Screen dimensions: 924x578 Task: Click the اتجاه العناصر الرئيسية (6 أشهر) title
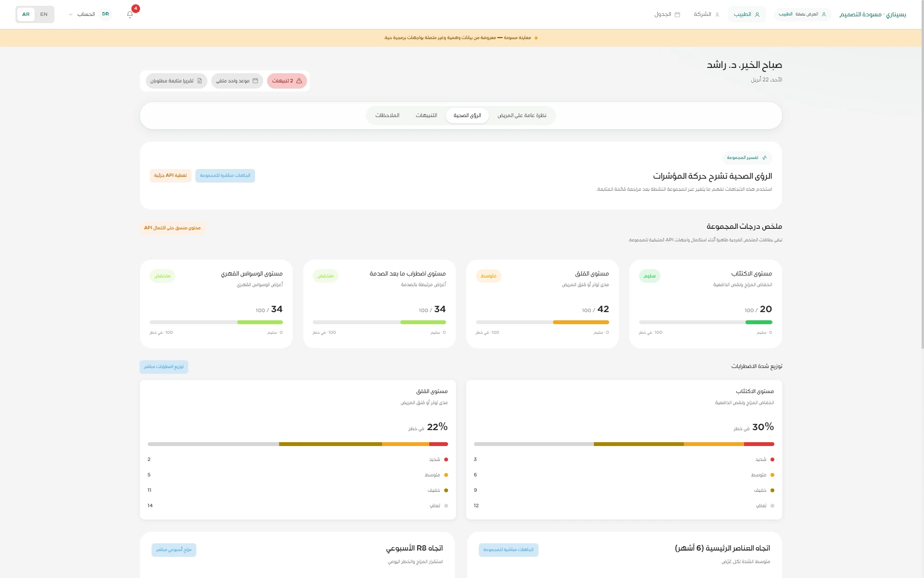[x=722, y=548]
